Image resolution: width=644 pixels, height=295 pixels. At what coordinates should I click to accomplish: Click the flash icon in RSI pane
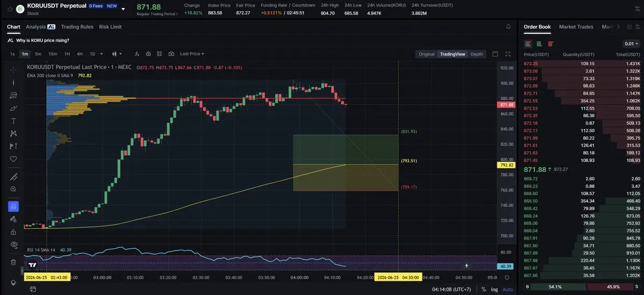point(467,265)
